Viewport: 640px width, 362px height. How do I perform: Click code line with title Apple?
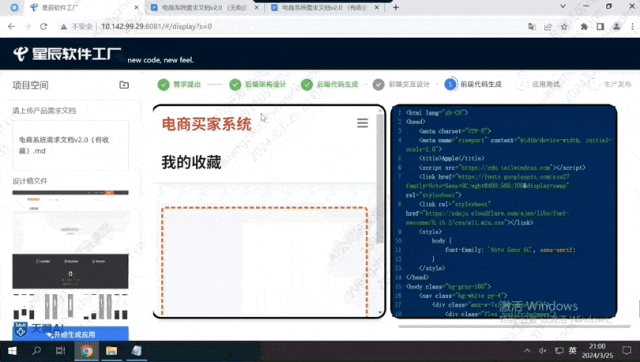[451, 158]
